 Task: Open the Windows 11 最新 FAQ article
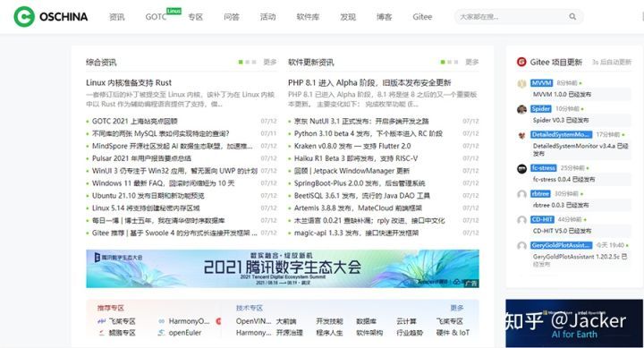tap(163, 183)
